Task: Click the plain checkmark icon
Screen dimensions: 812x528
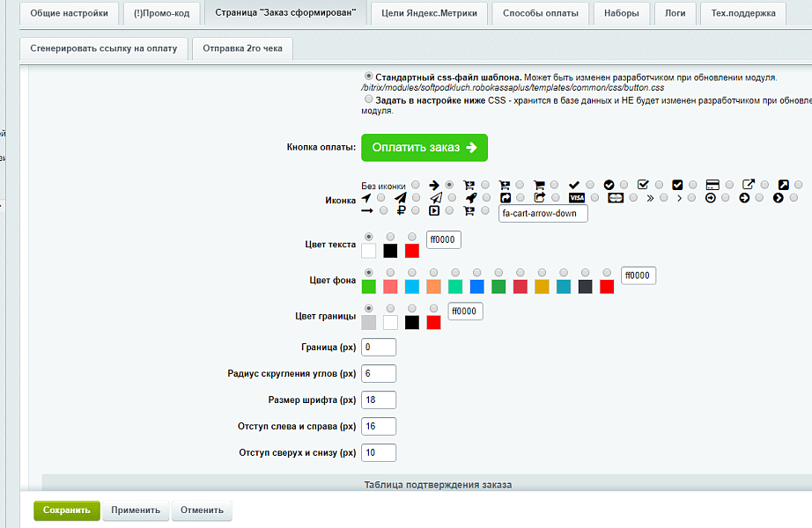Action: (x=574, y=185)
